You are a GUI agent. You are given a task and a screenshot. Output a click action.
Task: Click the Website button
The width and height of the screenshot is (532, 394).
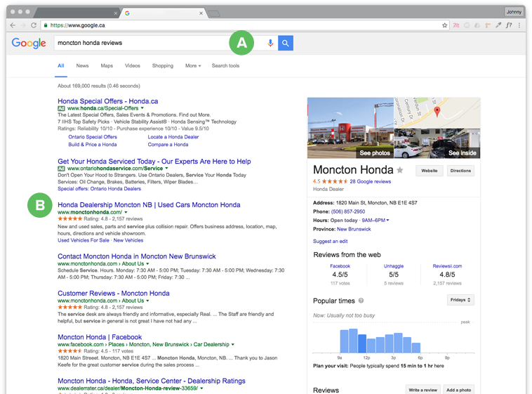[x=430, y=171]
